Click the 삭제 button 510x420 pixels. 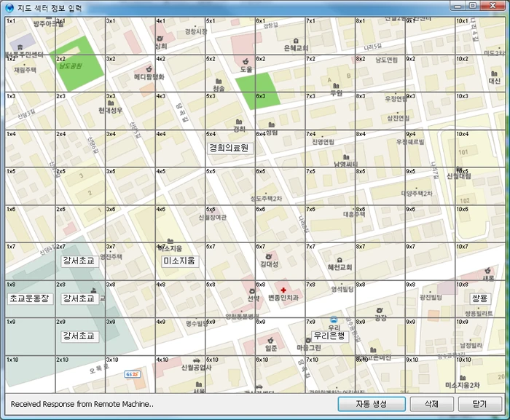(x=431, y=404)
